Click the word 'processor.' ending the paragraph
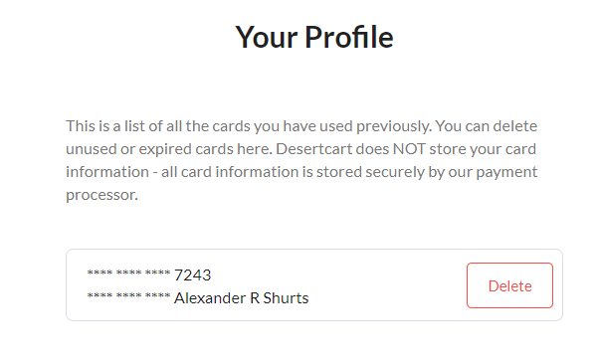This screenshot has height=364, width=598. point(101,195)
